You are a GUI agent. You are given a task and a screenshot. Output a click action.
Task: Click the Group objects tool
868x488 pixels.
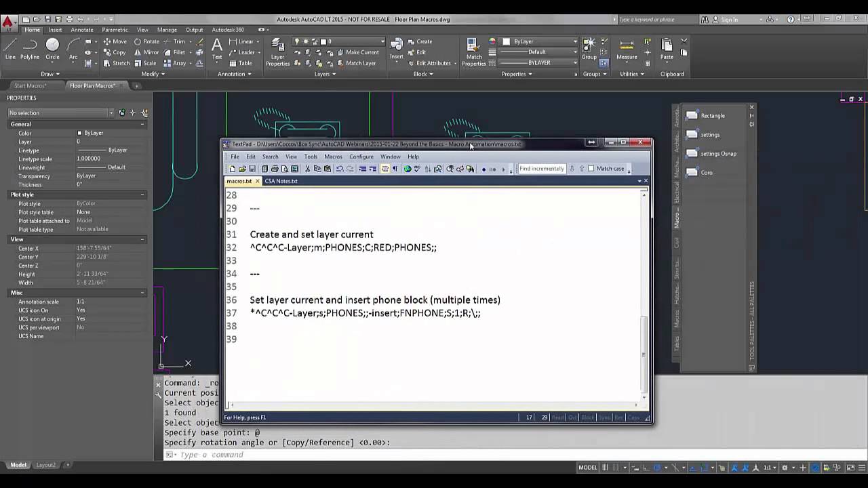[589, 49]
